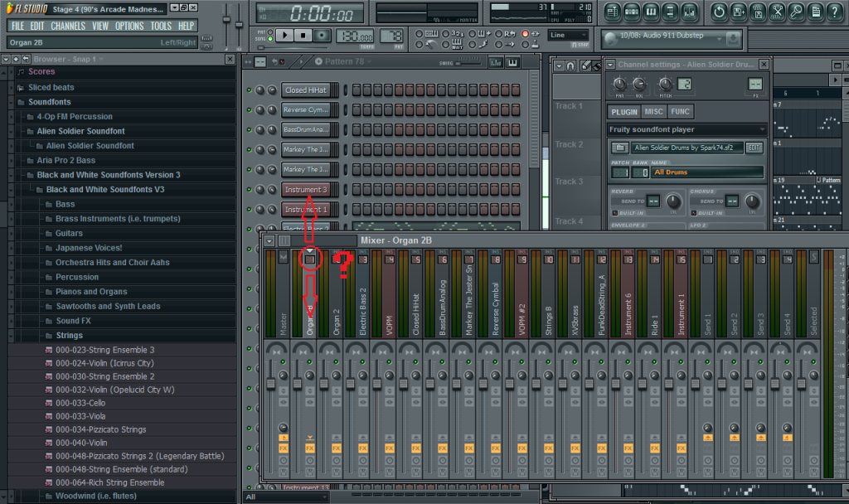Screen dimensions: 849x504
Task: Click the soundfont file browse folder icon
Action: [619, 148]
